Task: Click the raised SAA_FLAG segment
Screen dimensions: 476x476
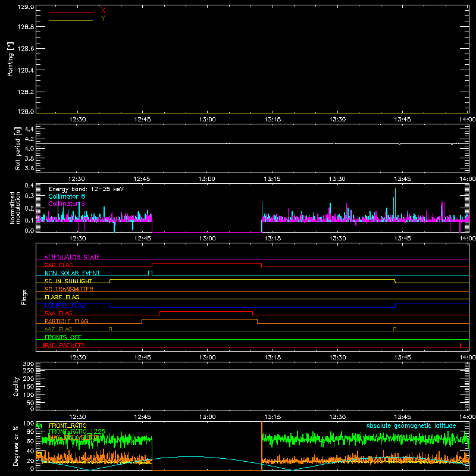Action: (x=206, y=311)
